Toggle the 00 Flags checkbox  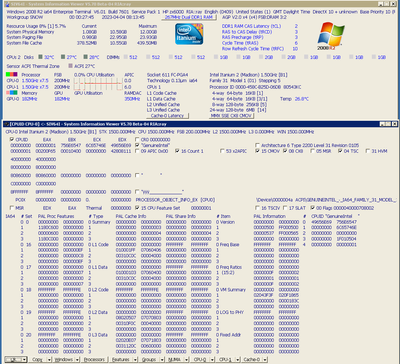point(312,208)
